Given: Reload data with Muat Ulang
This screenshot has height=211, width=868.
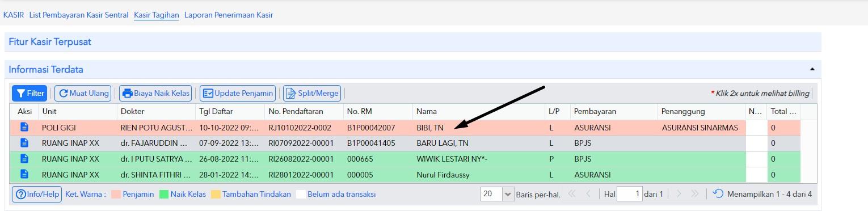Looking at the screenshot, I should 84,93.
